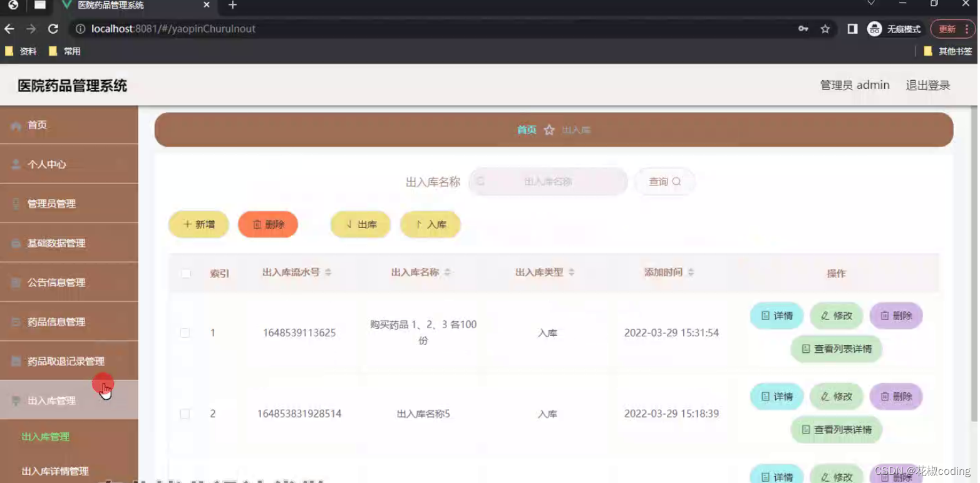Screen dimensions: 980x483
Task: Click the 医院药品管理系统 header title
Action: [x=72, y=86]
